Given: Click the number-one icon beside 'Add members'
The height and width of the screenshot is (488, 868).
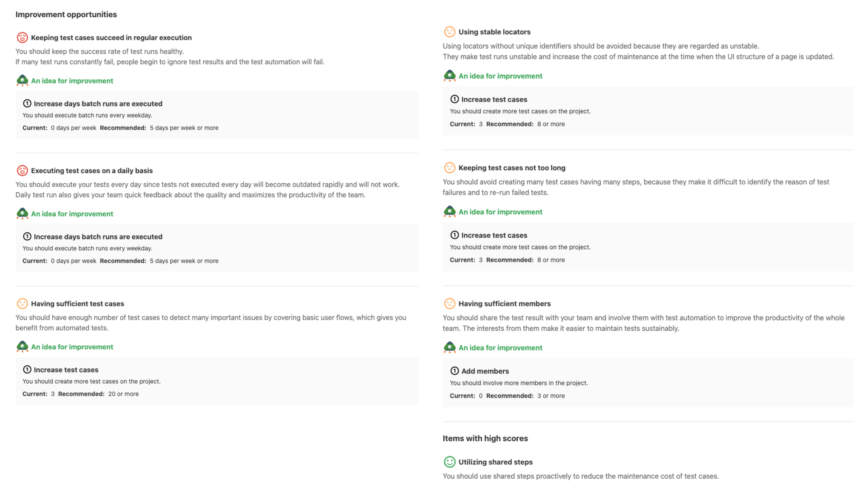Looking at the screenshot, I should 454,371.
